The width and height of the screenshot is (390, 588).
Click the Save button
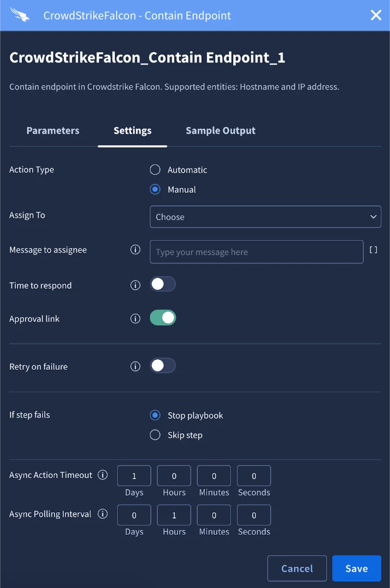(357, 568)
